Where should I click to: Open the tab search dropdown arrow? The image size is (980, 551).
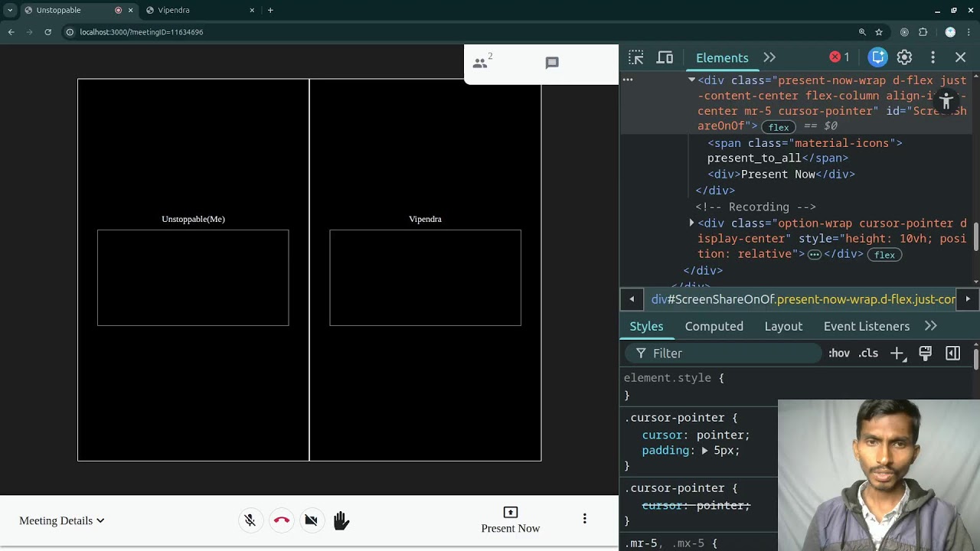(10, 10)
